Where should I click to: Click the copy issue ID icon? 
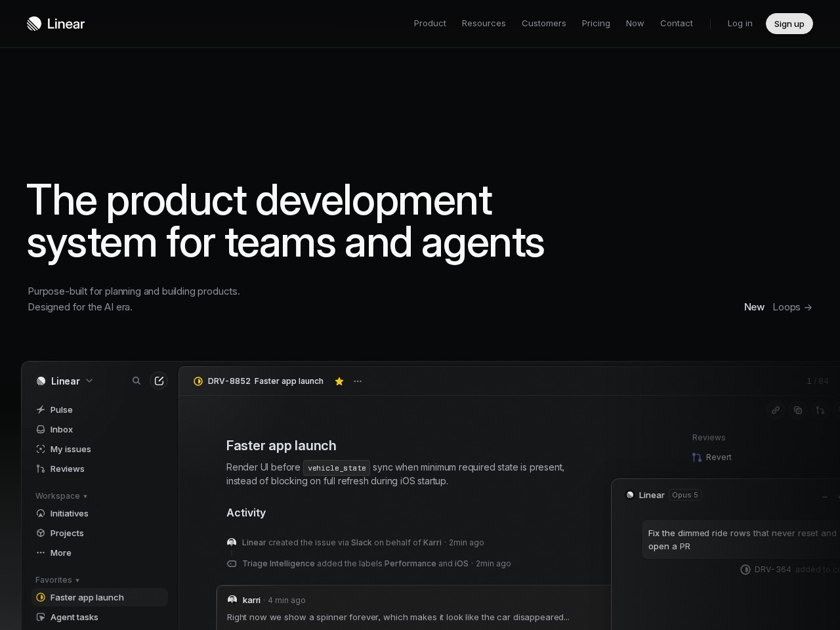point(798,410)
